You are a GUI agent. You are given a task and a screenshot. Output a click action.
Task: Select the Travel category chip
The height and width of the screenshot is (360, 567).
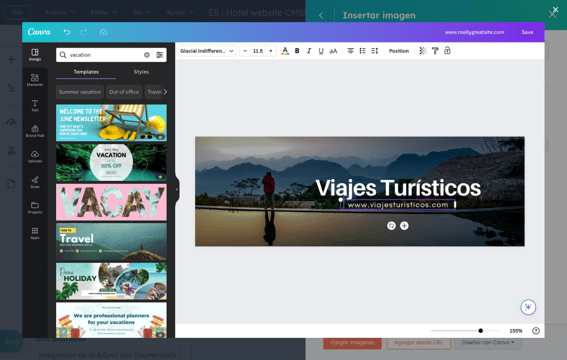154,92
